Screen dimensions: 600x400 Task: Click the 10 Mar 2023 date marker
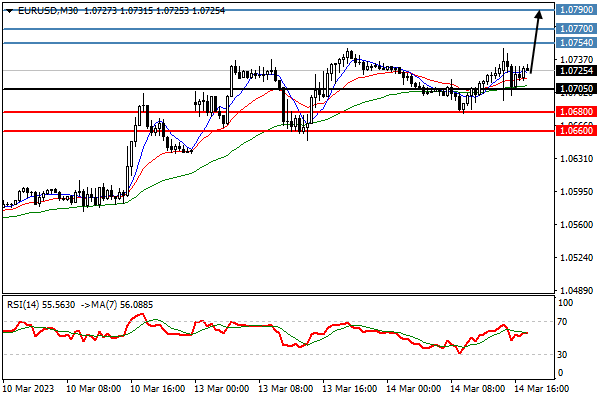tap(29, 389)
